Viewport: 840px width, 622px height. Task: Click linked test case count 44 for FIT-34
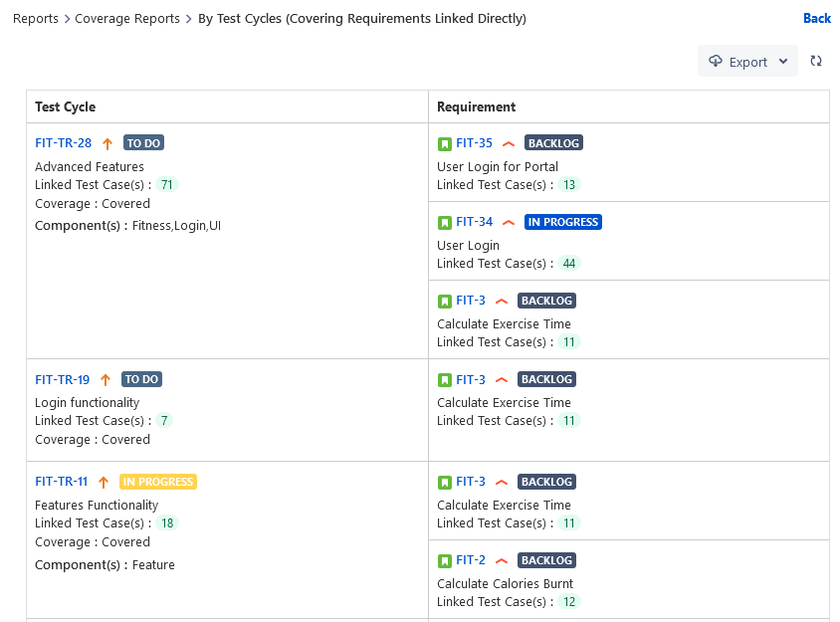coord(569,264)
